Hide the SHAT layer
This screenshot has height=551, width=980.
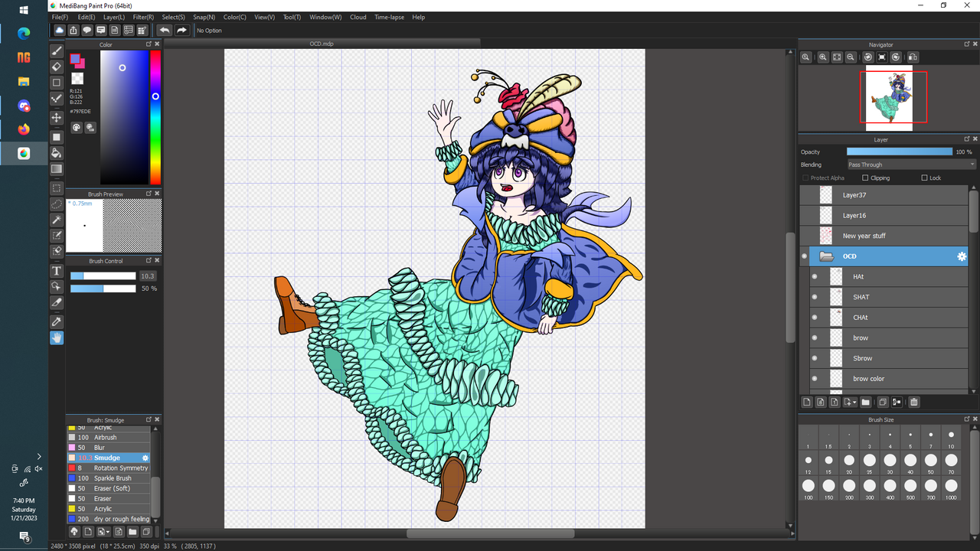(x=815, y=297)
